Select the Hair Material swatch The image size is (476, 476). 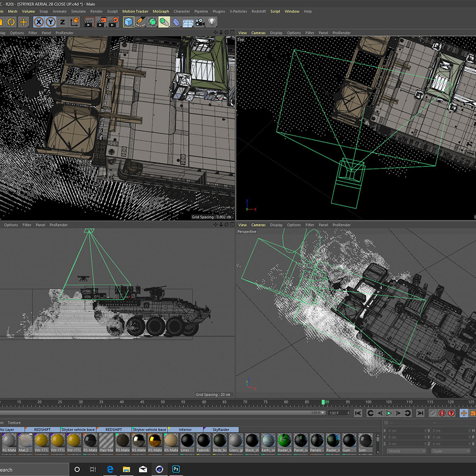106,443
